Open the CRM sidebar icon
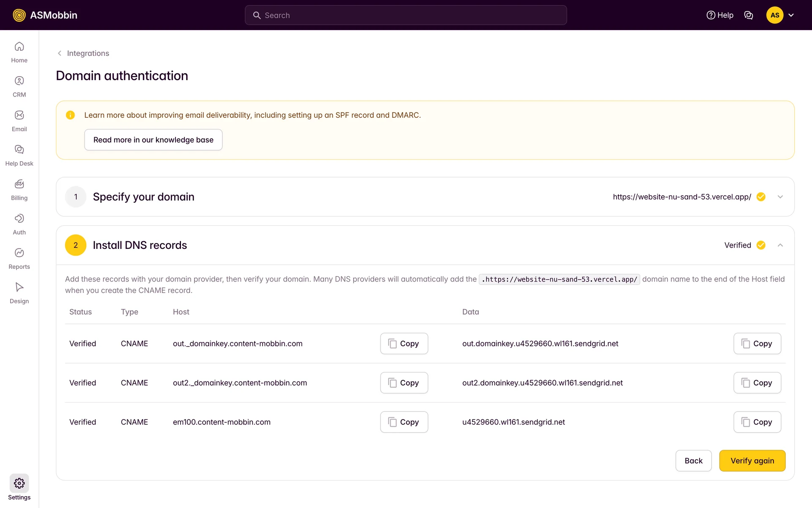Image resolution: width=812 pixels, height=508 pixels. [19, 81]
